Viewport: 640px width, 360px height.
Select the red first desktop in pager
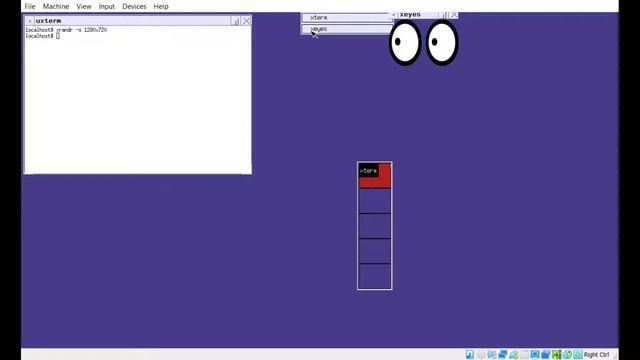(x=375, y=176)
